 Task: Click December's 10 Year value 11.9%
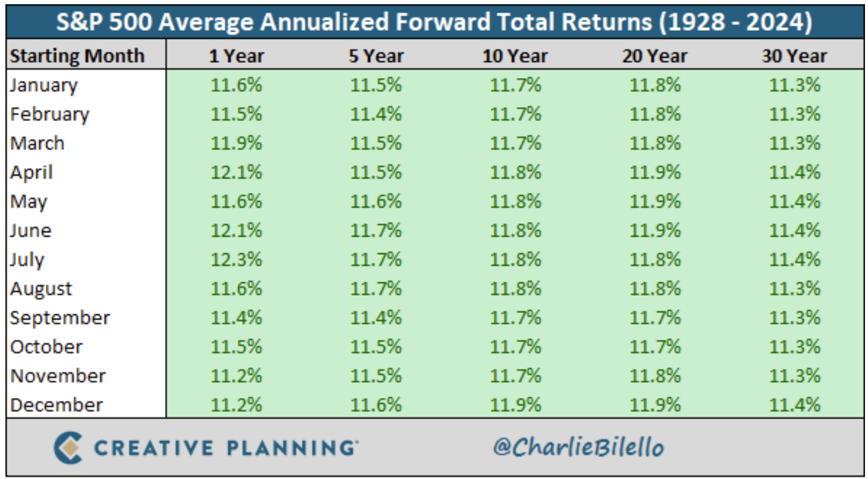tap(515, 405)
